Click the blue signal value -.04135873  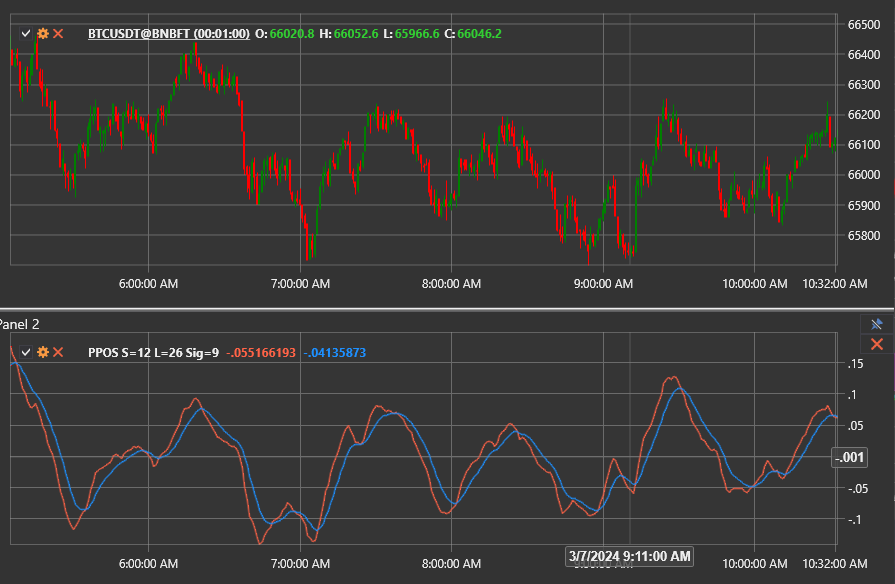tap(334, 353)
